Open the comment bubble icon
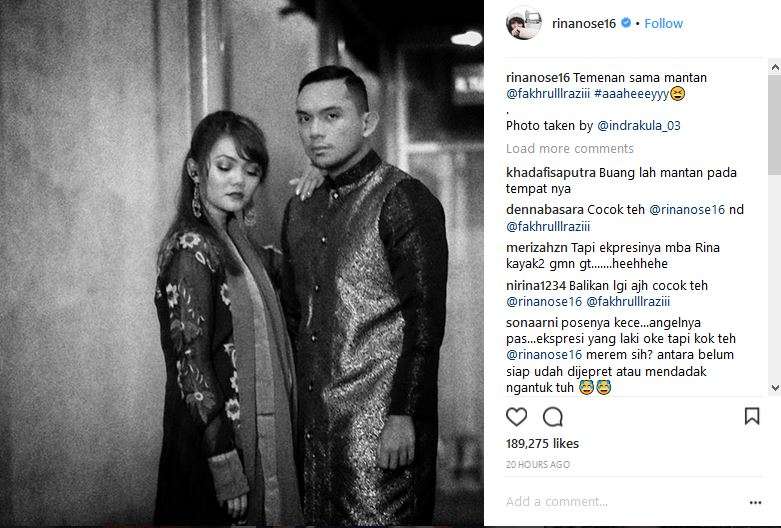The image size is (781, 528). pyautogui.click(x=553, y=417)
